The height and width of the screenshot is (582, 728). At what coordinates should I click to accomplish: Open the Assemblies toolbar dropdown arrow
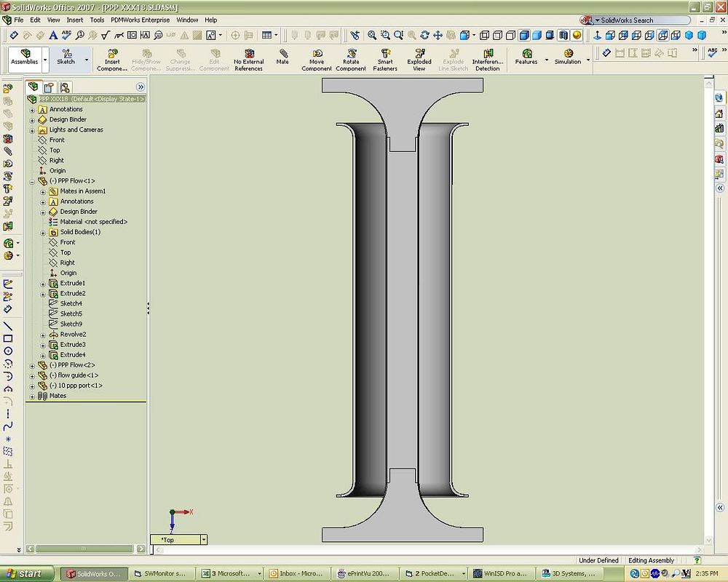coord(45,60)
